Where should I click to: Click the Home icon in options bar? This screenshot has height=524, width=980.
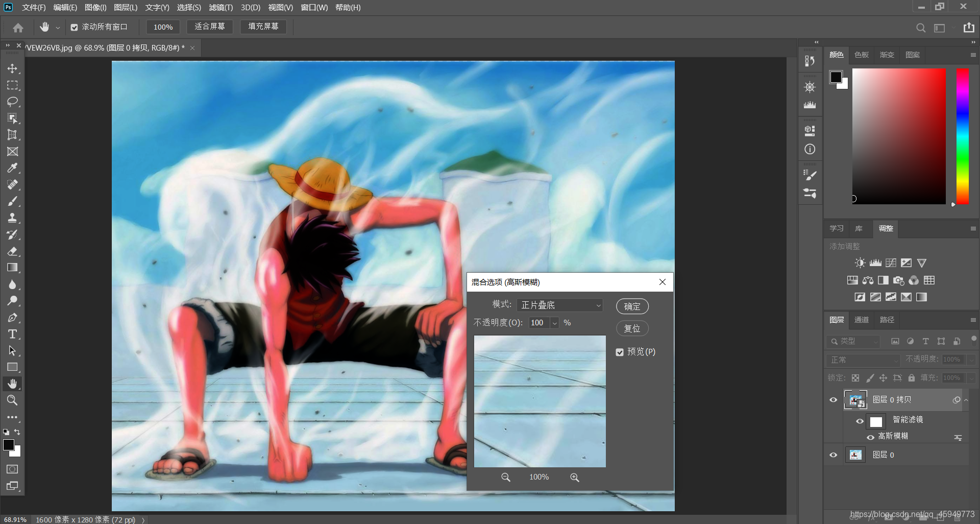tap(18, 28)
